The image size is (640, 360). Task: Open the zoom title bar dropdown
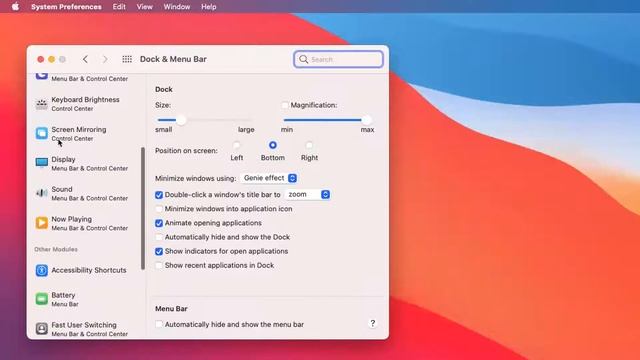click(307, 195)
